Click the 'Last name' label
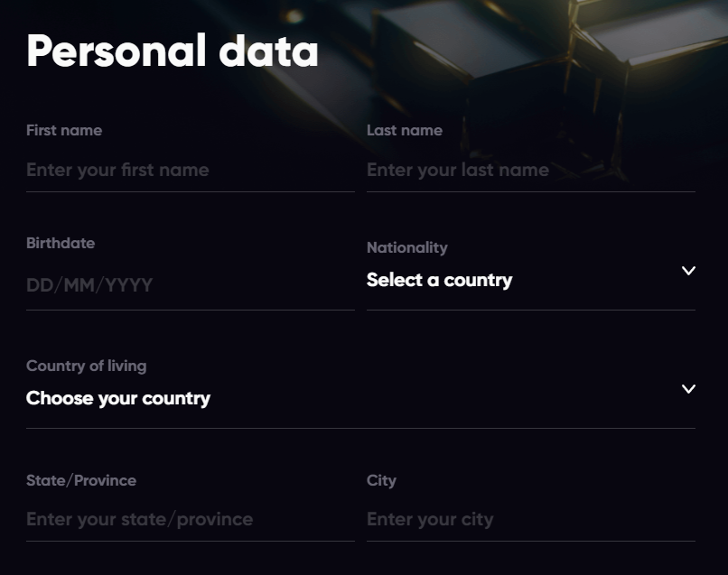 [405, 130]
